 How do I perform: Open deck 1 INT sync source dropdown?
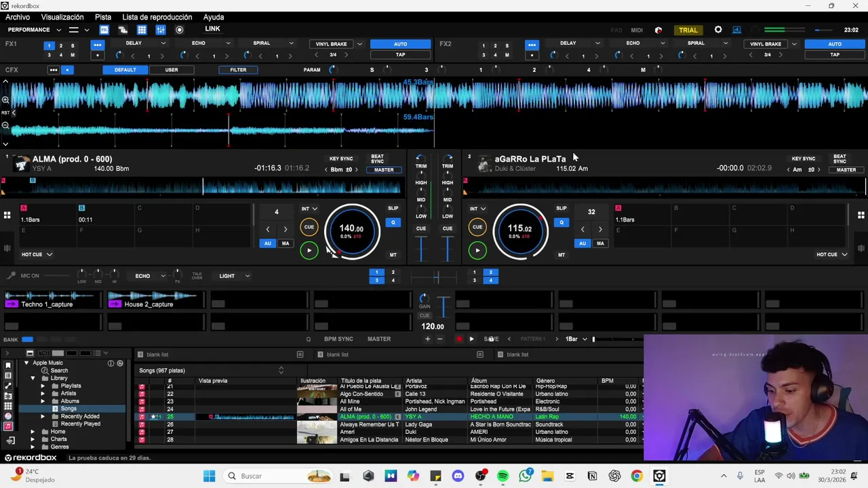coord(309,209)
